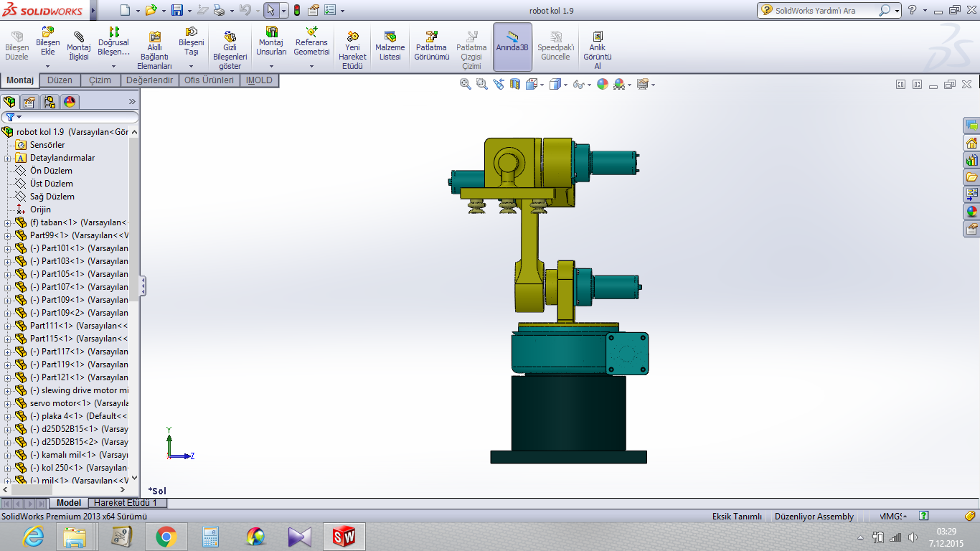The width and height of the screenshot is (980, 551).
Task: Open the Bileşeni Taşı dropdown arrow
Action: pos(192,67)
